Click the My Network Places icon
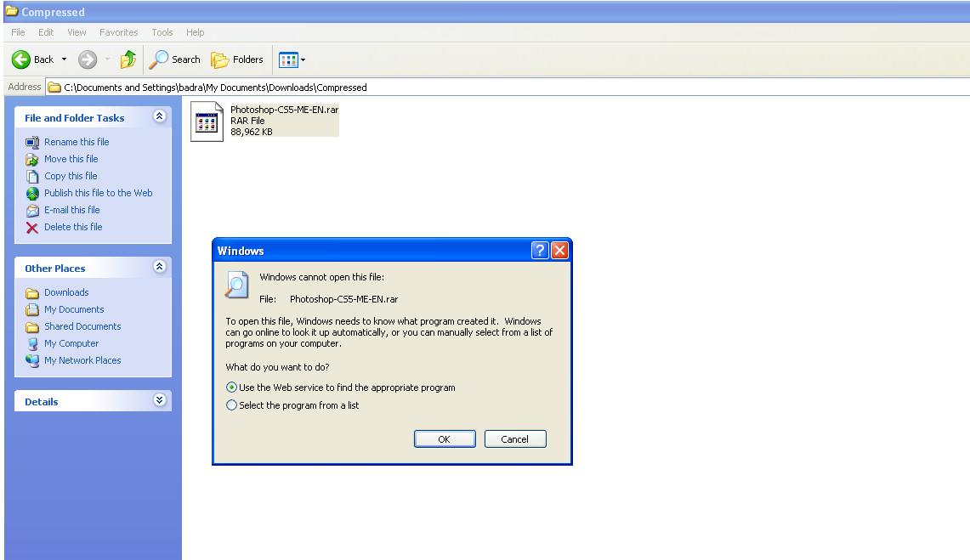 tap(32, 360)
